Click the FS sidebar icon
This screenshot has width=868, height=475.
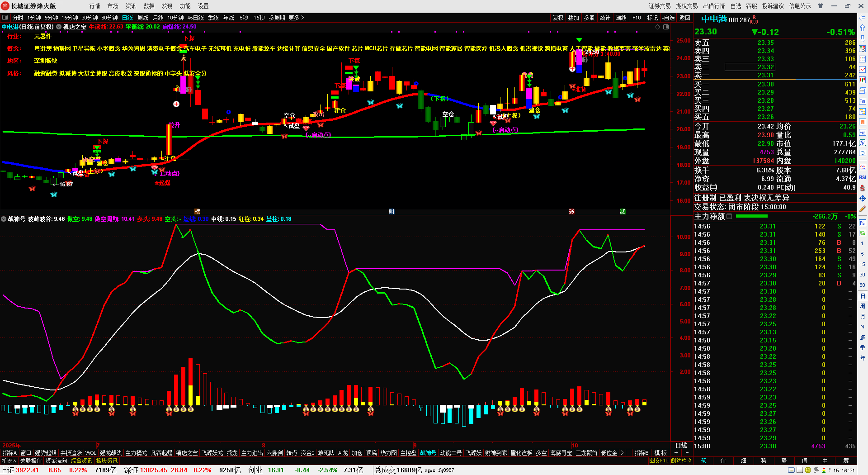[x=862, y=223]
